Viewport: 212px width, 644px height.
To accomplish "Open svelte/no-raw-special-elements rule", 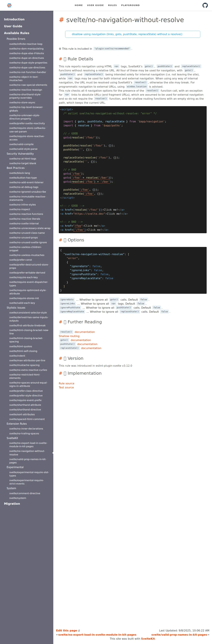I will coord(28,85).
